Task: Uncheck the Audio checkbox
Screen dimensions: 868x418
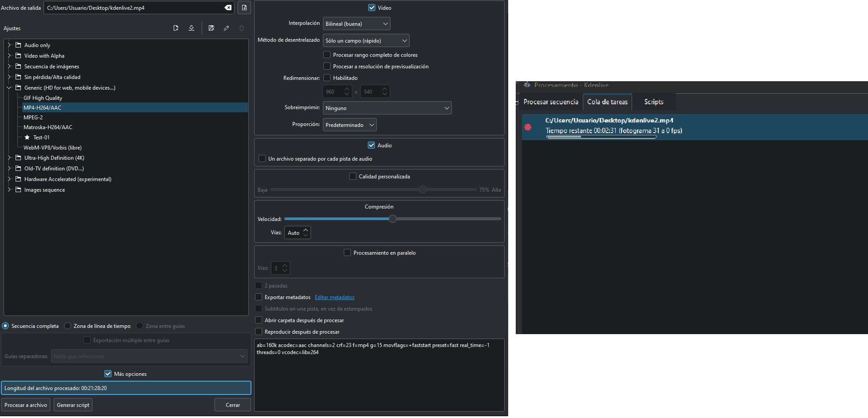Action: [x=371, y=145]
